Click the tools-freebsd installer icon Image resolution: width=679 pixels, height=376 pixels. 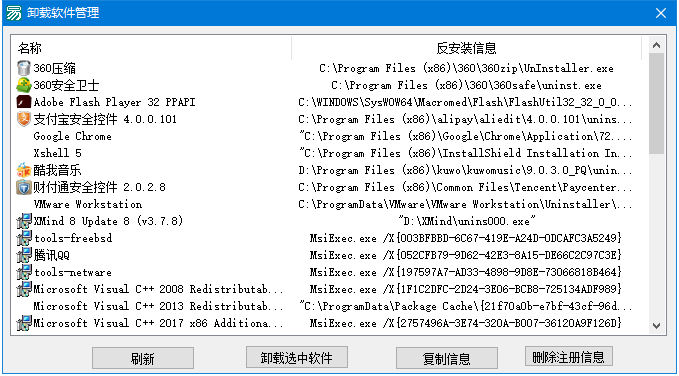tap(24, 238)
